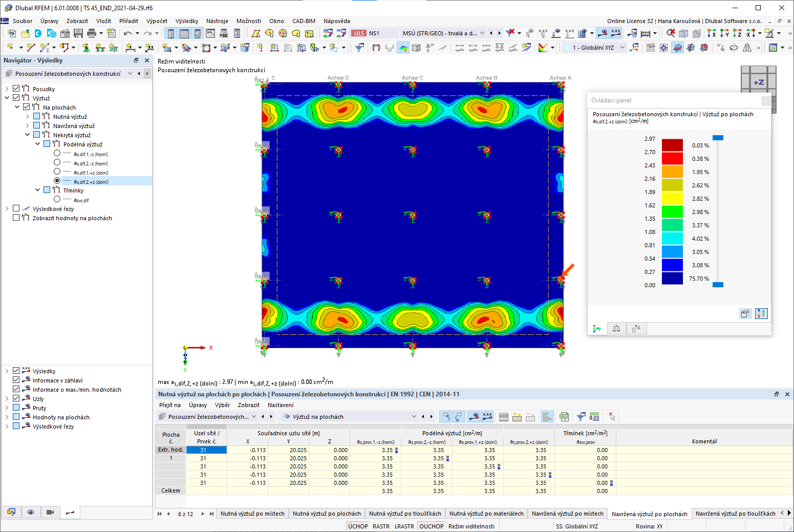Image resolution: width=794 pixels, height=532 pixels.
Task: Click the +Z face of the view cube
Action: 759,82
